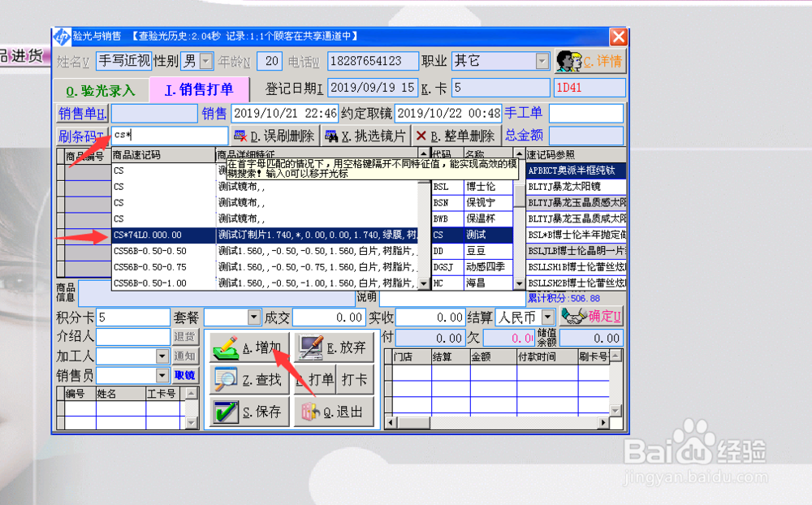Select row CS56B-0.50-1.00 in product list
Image resolution: width=812 pixels, height=505 pixels.
265,283
